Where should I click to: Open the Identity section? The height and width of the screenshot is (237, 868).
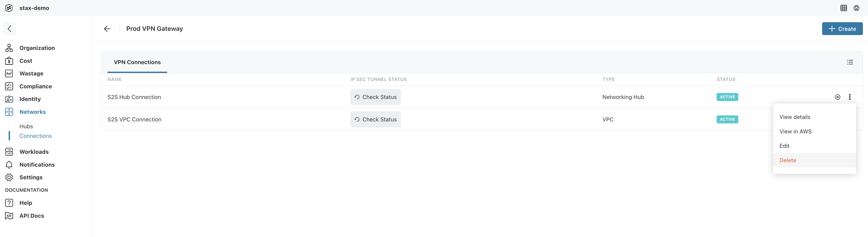[30, 99]
